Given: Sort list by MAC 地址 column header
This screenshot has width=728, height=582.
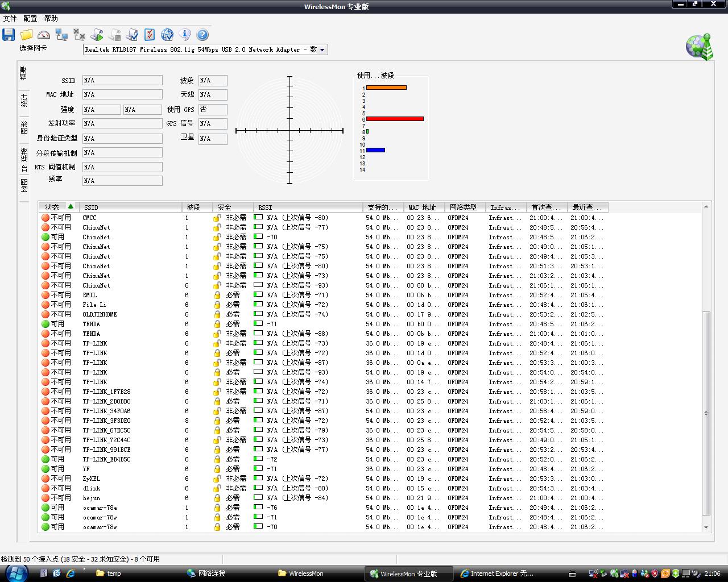Looking at the screenshot, I should (x=424, y=207).
